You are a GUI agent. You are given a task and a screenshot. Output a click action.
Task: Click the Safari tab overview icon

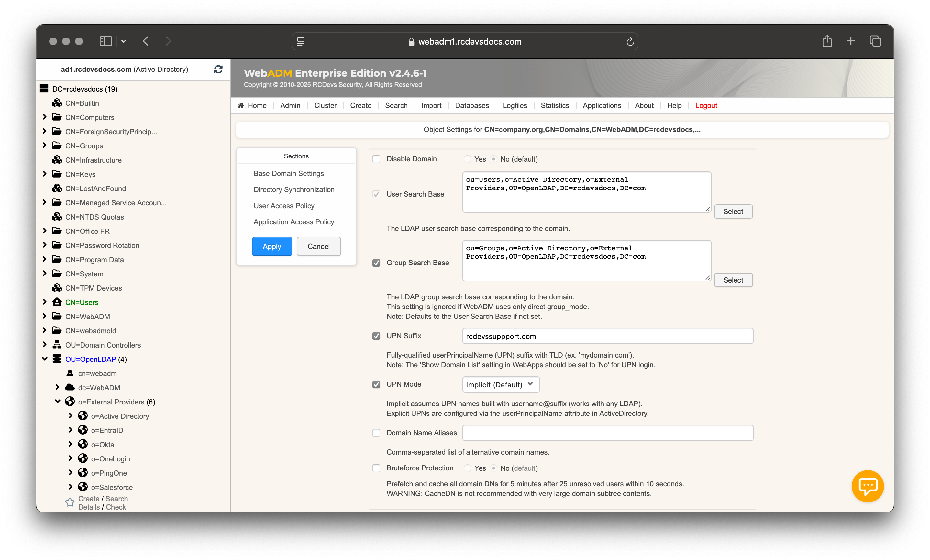point(875,41)
